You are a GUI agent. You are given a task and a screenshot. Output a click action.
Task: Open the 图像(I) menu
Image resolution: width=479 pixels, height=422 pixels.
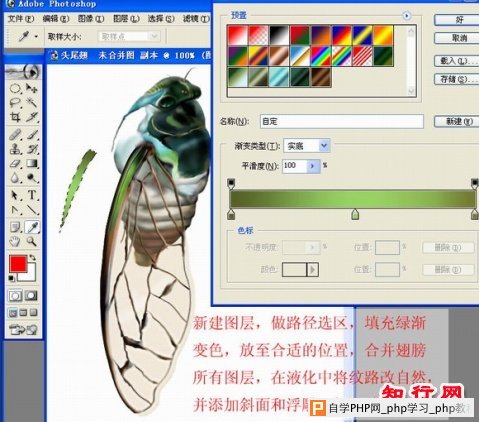pos(91,19)
